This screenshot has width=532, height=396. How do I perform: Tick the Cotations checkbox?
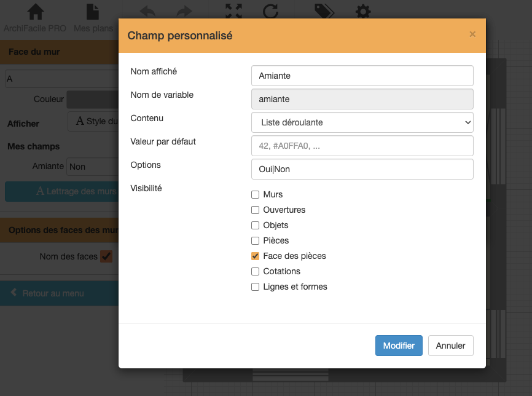coord(255,271)
